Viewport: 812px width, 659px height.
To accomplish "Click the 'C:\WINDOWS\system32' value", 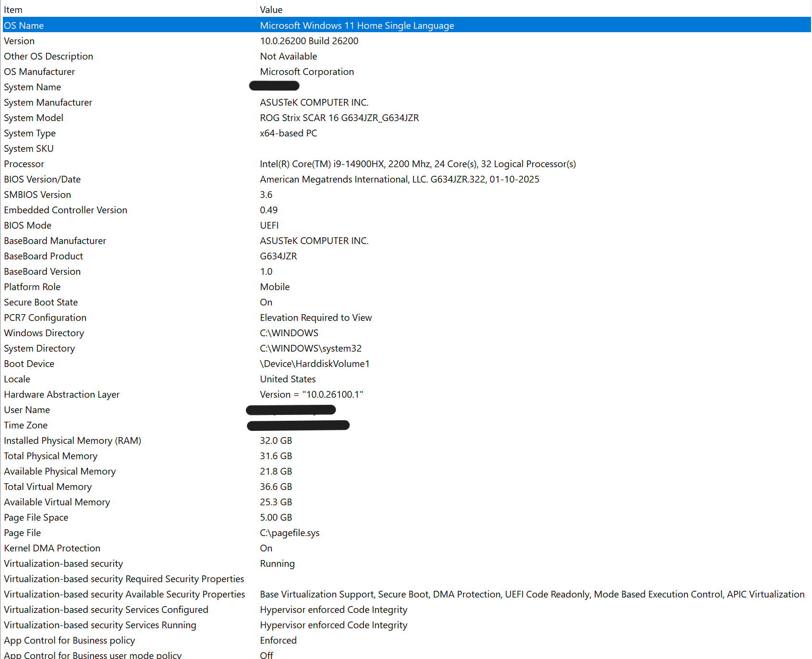I will coord(310,348).
